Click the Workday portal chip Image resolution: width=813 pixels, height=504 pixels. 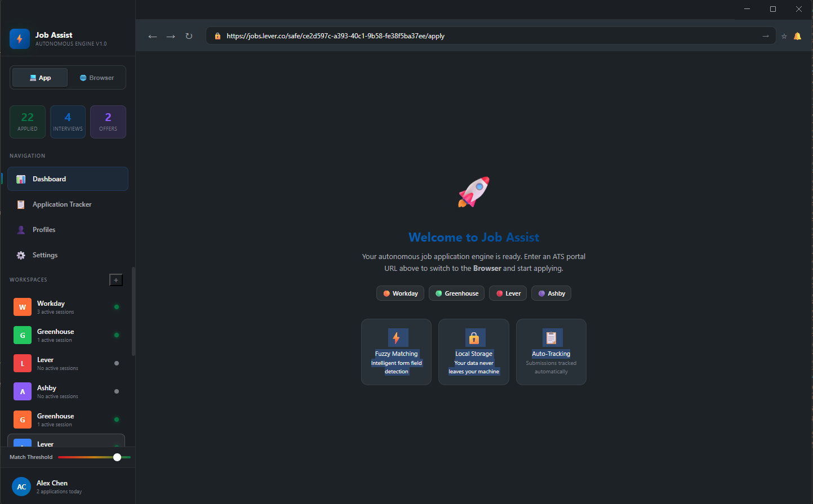(x=400, y=293)
